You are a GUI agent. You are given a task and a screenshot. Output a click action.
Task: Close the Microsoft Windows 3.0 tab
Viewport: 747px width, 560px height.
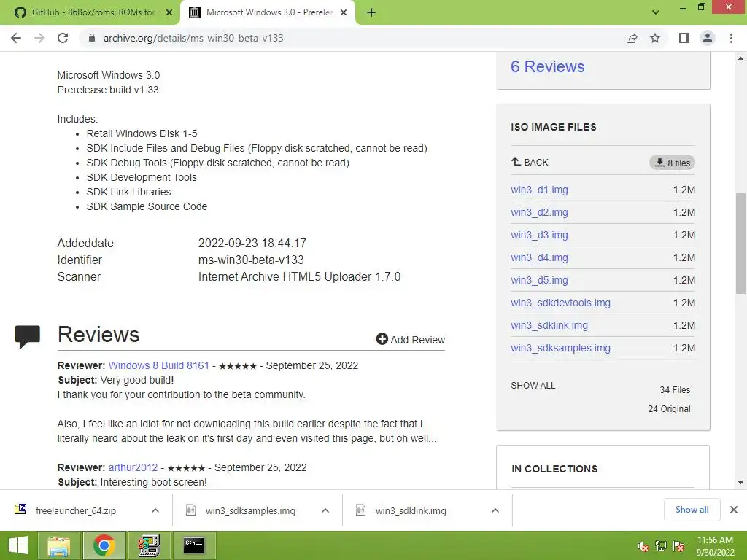(x=344, y=12)
